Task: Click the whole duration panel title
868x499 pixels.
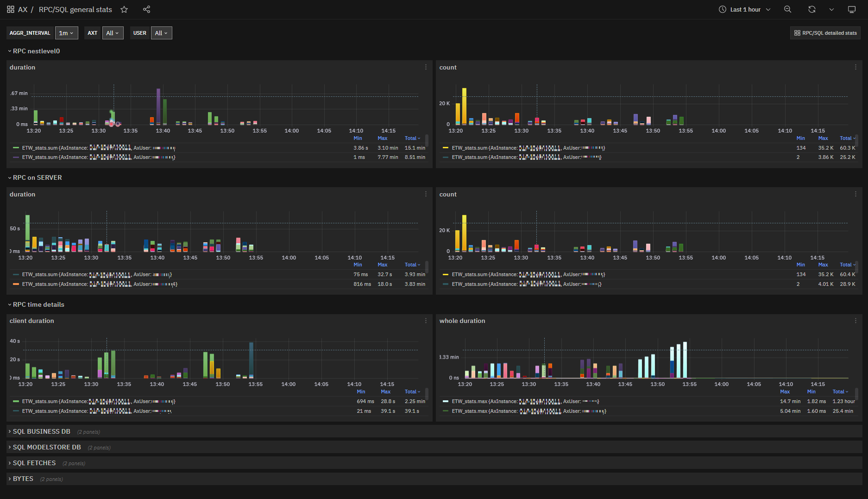Action: [x=462, y=321]
